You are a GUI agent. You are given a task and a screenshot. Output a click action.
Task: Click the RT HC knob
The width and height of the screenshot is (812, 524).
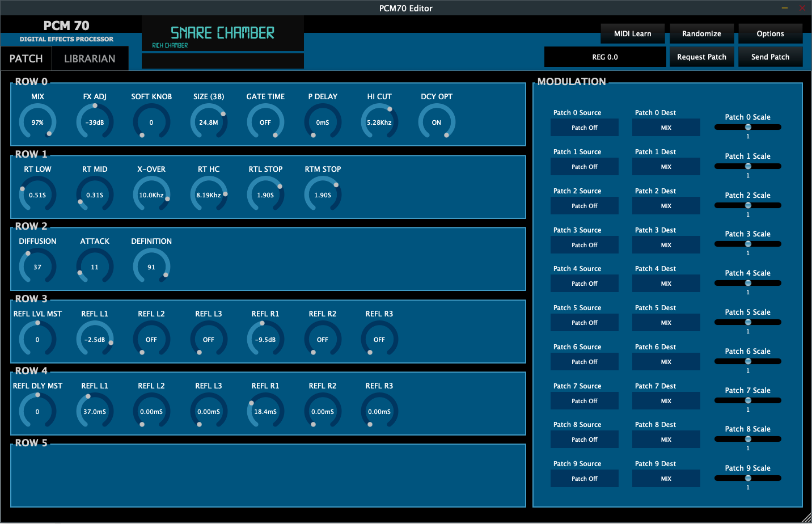tap(209, 195)
